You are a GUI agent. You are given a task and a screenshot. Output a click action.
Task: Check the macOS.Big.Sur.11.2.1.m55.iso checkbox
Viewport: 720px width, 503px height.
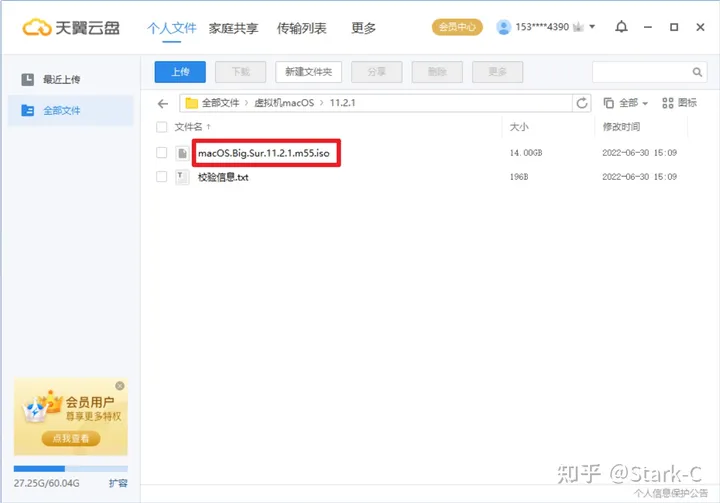coord(161,153)
